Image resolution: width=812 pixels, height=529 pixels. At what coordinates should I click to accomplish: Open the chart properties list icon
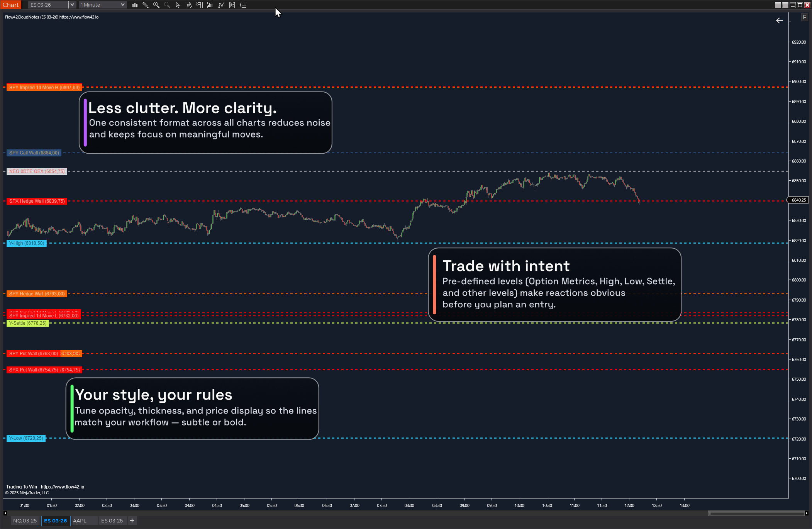click(x=243, y=5)
